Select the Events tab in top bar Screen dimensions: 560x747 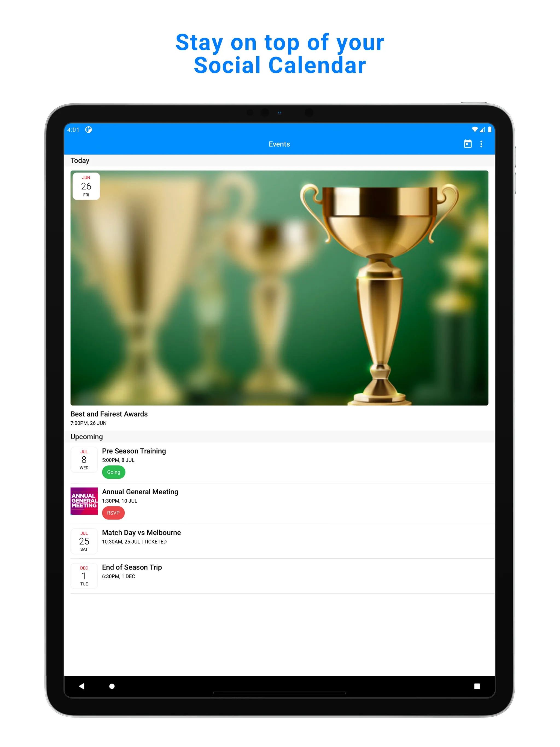tap(280, 144)
